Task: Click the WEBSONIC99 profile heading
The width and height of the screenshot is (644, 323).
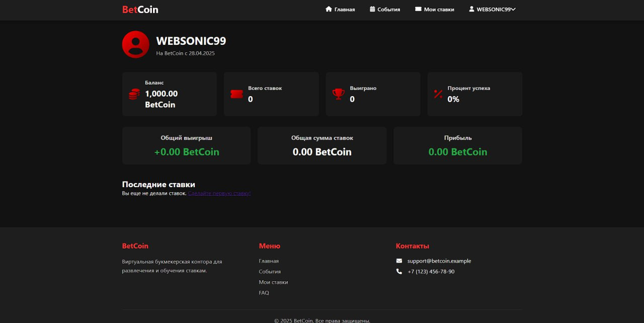Action: coord(191,41)
